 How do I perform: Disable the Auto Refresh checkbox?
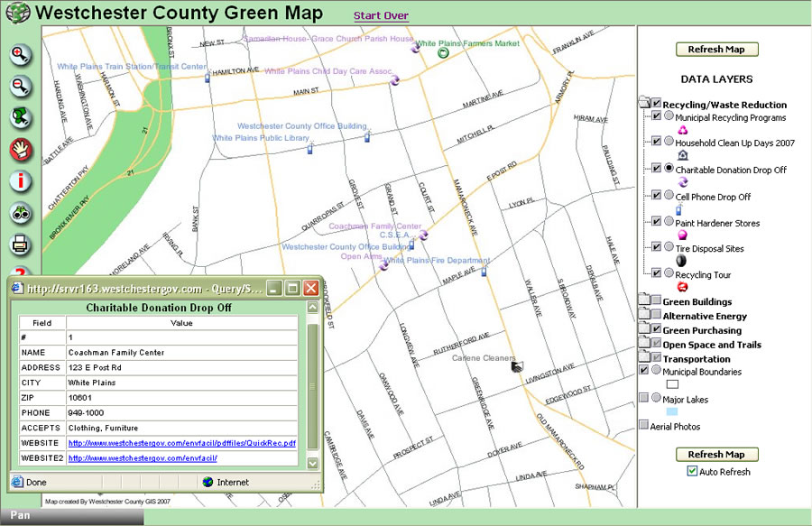point(692,471)
